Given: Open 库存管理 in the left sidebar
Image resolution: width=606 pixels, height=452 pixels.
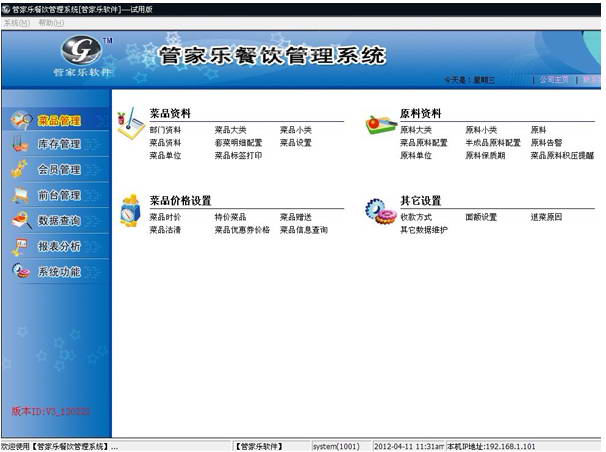Looking at the screenshot, I should [x=58, y=144].
